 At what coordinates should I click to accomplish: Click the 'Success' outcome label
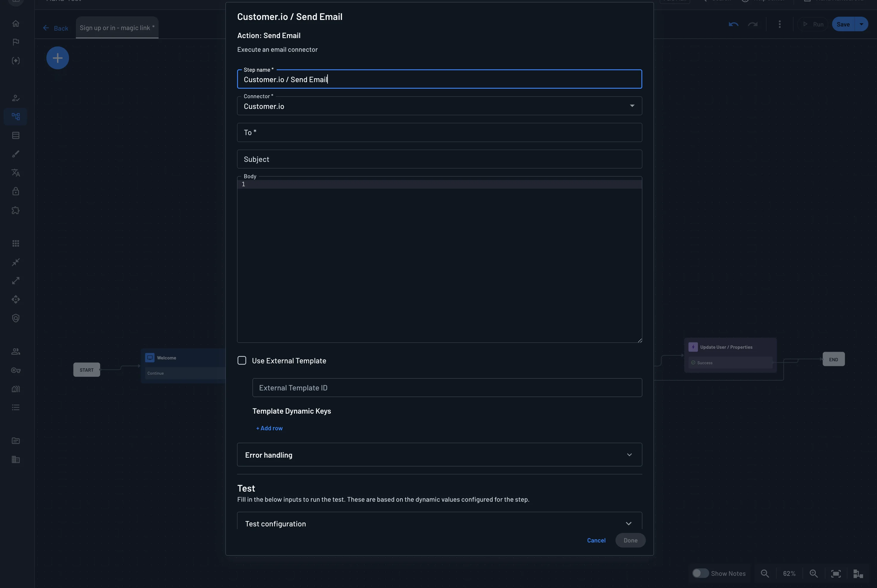(704, 363)
